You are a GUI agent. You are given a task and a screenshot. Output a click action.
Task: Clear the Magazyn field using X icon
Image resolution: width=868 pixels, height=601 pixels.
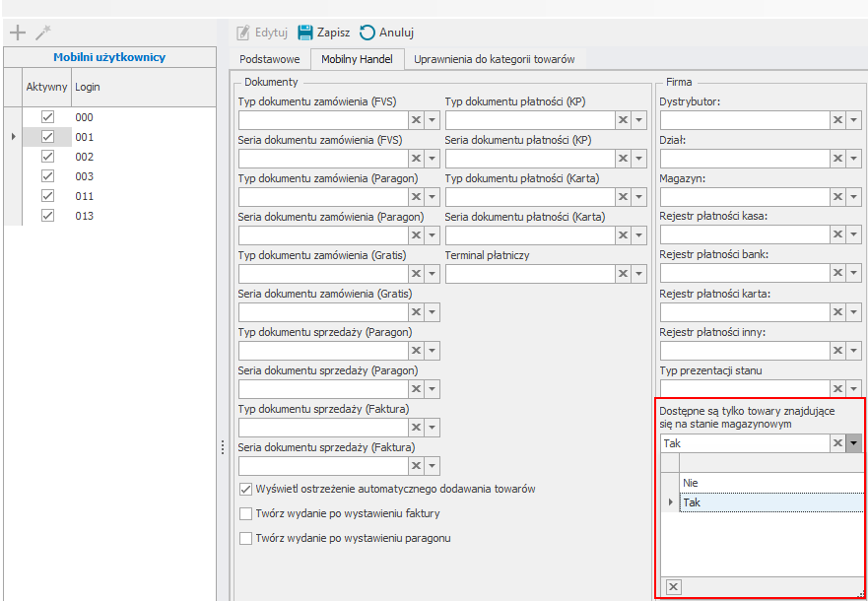point(836,197)
